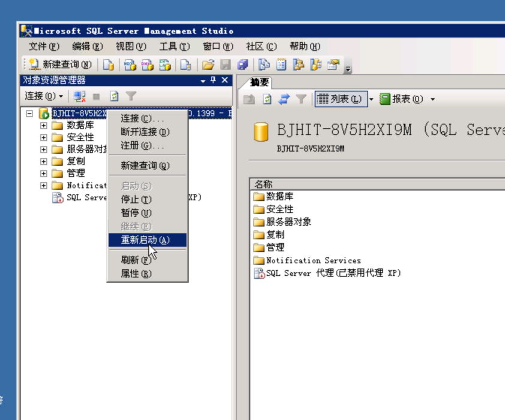Click the Refresh icon in Summary toolbar
The image size is (505, 420).
267,99
